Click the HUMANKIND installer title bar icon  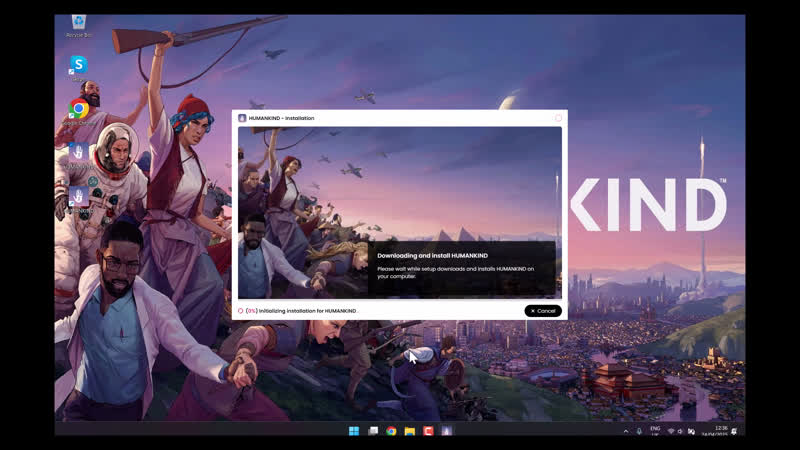[242, 118]
